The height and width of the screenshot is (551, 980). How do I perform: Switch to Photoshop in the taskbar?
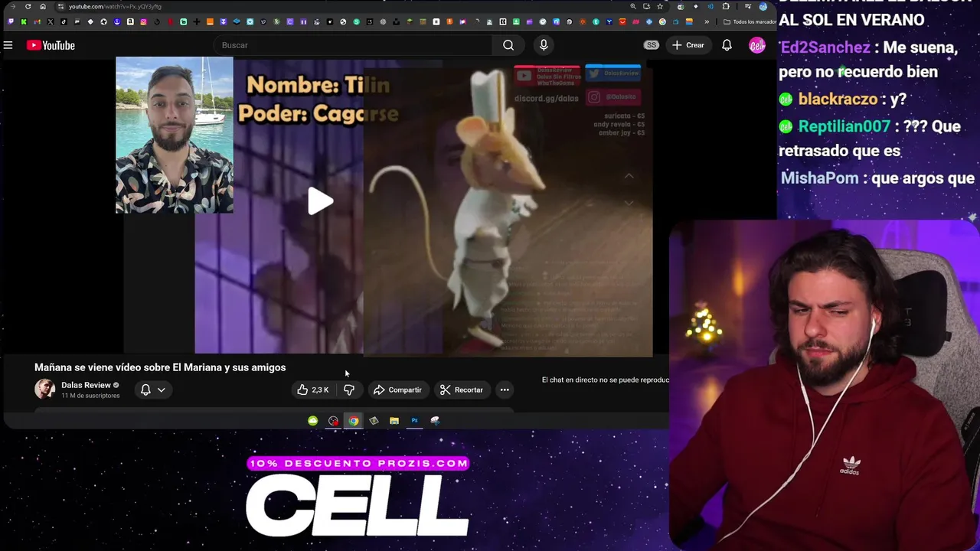[x=414, y=420]
